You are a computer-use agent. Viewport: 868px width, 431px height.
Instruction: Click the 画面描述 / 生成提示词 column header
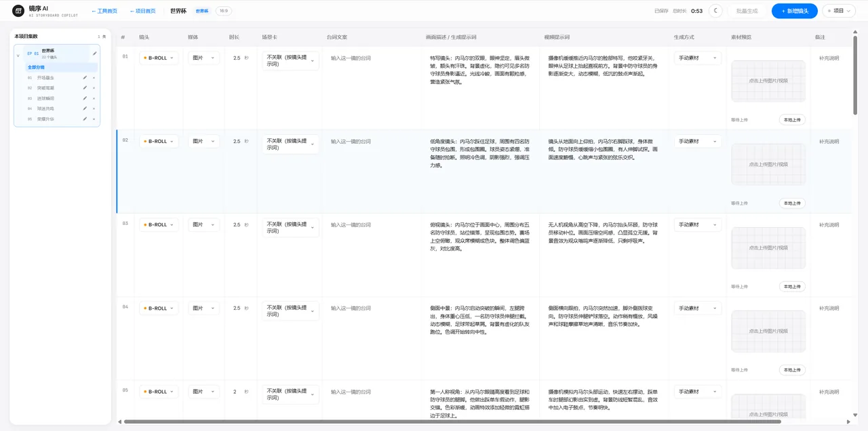451,37
